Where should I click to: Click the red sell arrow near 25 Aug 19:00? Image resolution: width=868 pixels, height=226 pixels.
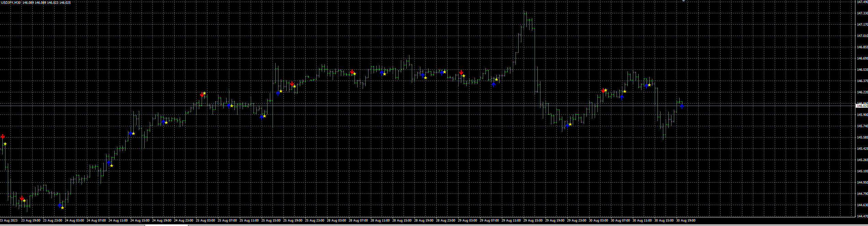[x=292, y=83]
